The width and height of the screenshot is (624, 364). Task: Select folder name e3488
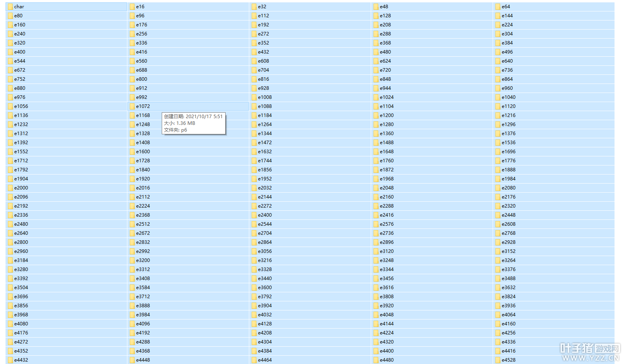[508, 279]
